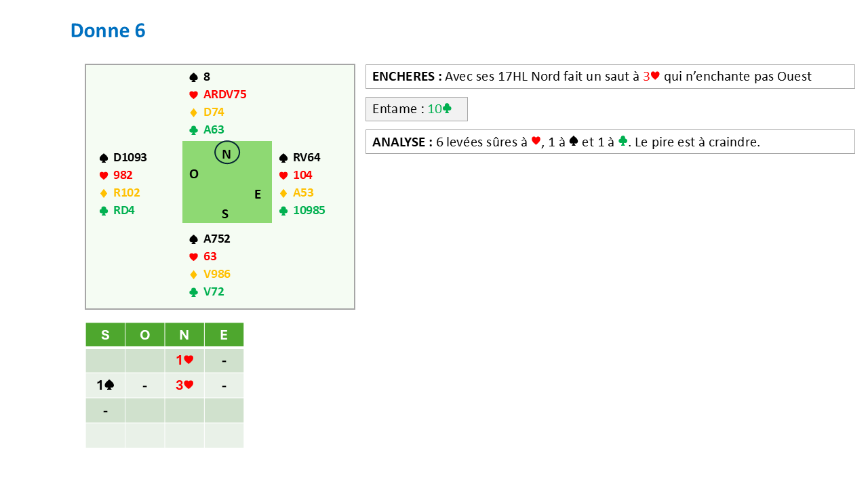Click the spade symbol beside East's RV64
868x488 pixels.
(x=283, y=158)
